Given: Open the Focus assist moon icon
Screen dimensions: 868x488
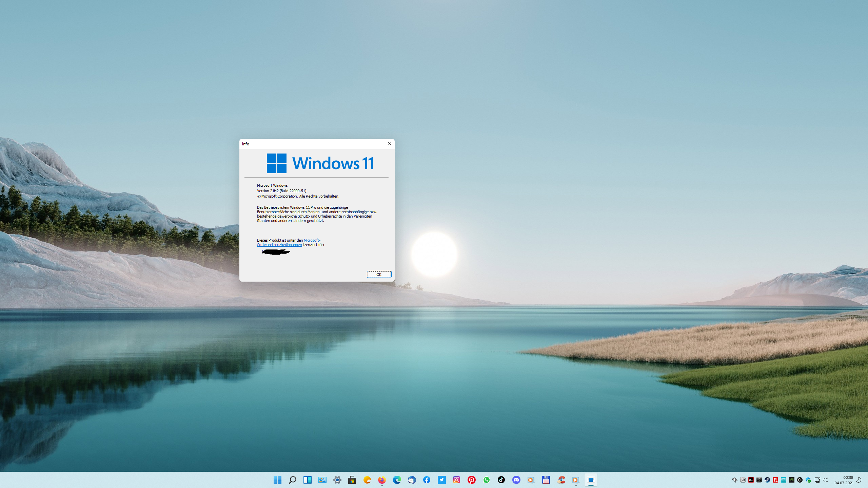Looking at the screenshot, I should coord(859,480).
